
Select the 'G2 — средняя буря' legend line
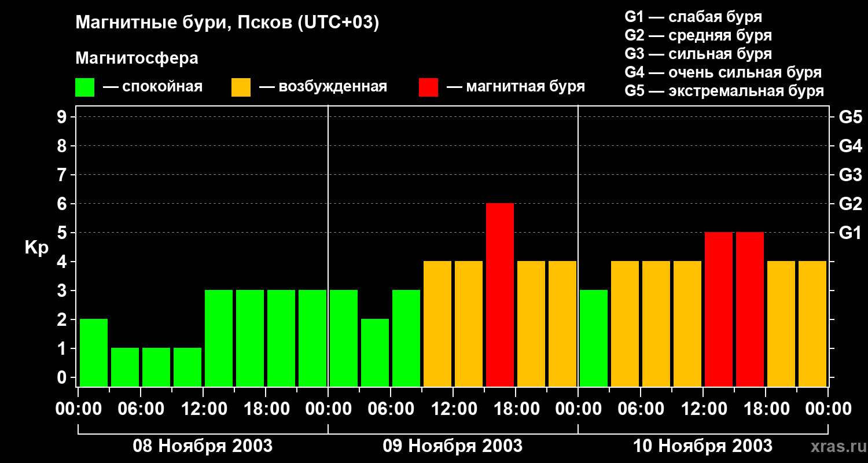point(698,35)
